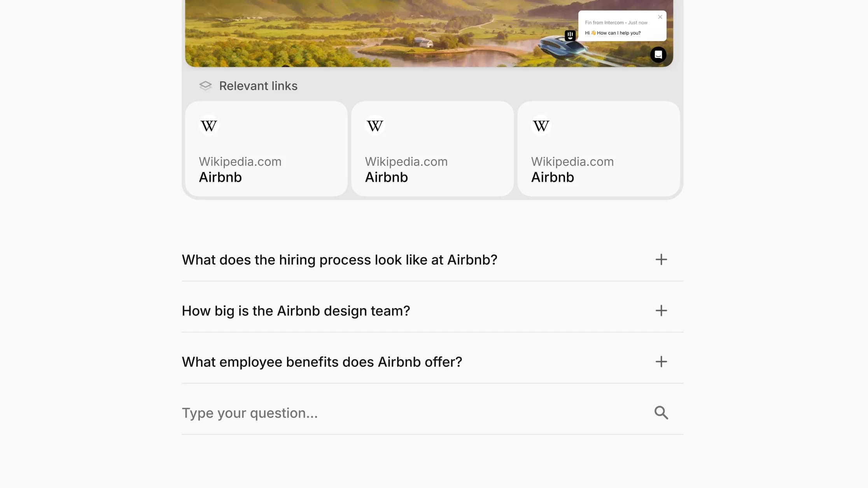Click 'What employee benefits does Airbnb offer?'

pos(322,362)
